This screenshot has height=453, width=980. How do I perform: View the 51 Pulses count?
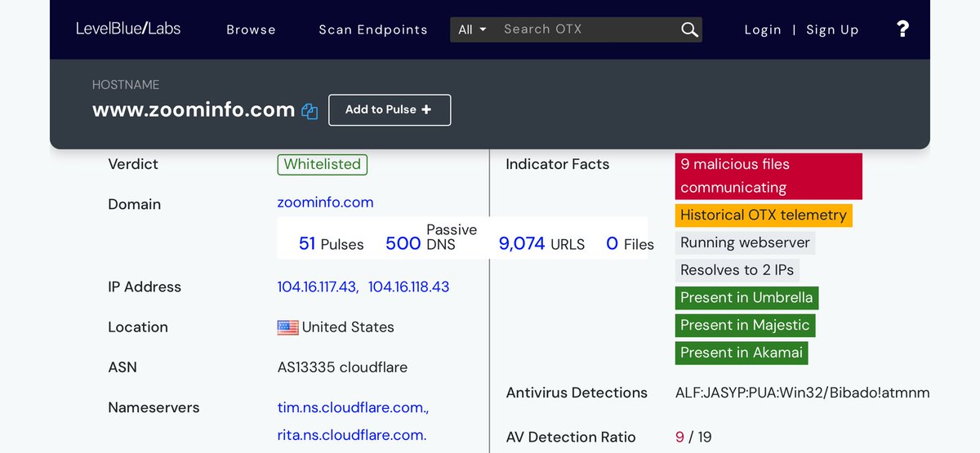tap(331, 243)
